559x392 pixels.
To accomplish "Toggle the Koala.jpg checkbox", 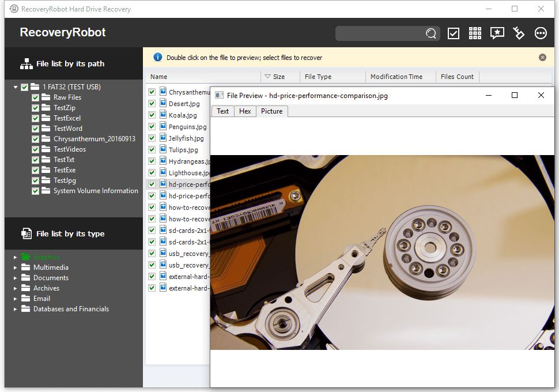I will 152,115.
